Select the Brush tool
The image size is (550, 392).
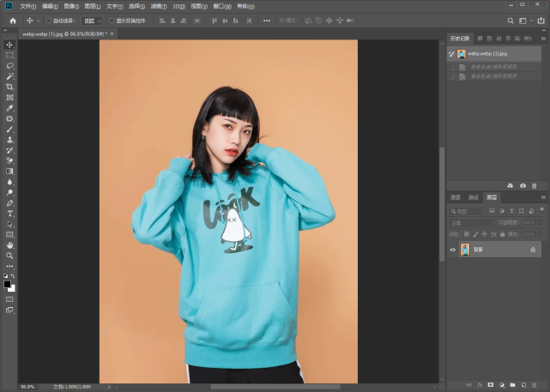point(9,130)
